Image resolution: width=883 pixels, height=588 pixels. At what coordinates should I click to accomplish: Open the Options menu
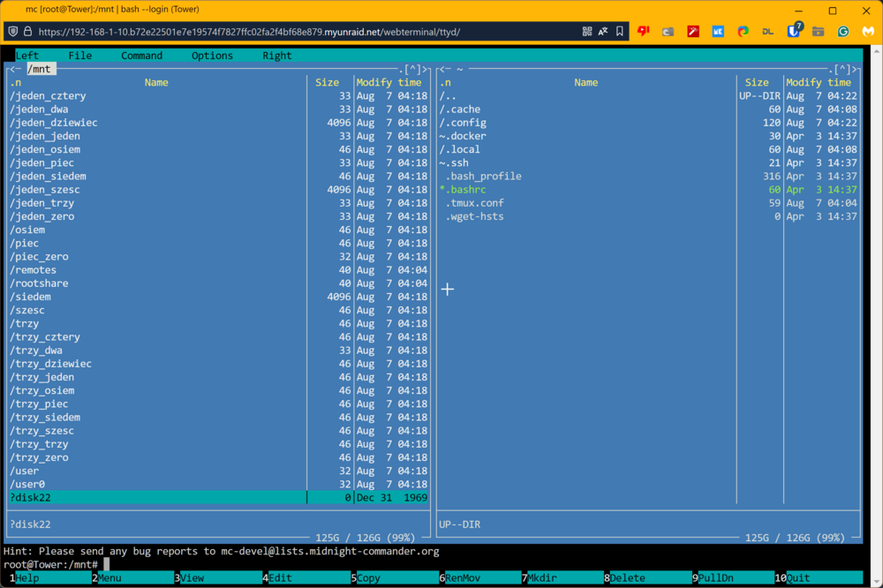click(212, 56)
